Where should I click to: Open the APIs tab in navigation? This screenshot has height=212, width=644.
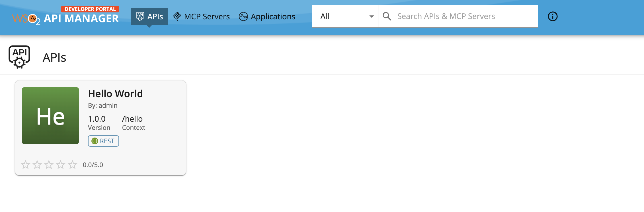point(149,16)
